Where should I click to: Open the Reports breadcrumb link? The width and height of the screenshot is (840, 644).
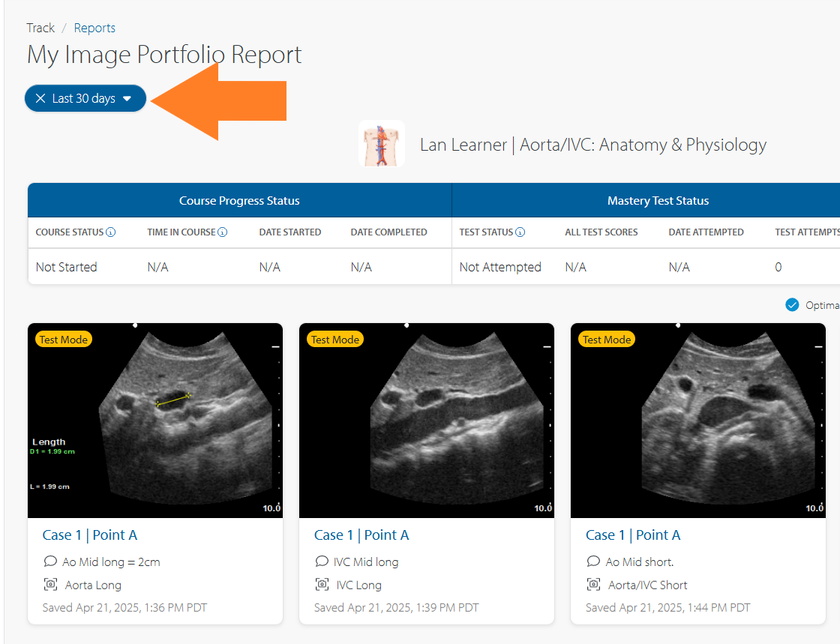click(x=94, y=28)
